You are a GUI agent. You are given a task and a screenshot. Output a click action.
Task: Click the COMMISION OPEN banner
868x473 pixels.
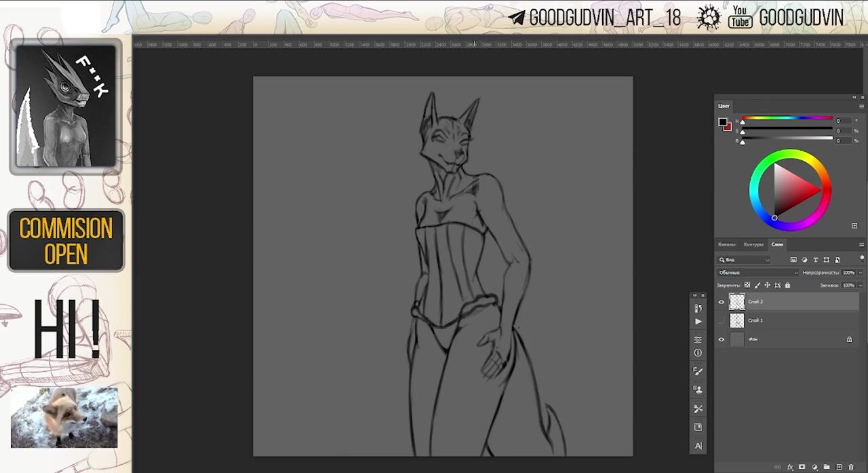coord(66,241)
